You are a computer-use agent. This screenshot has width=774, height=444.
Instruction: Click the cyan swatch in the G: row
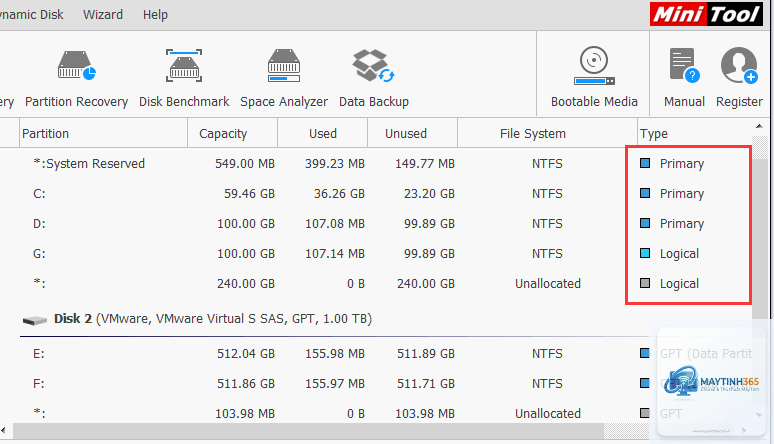pyautogui.click(x=645, y=253)
